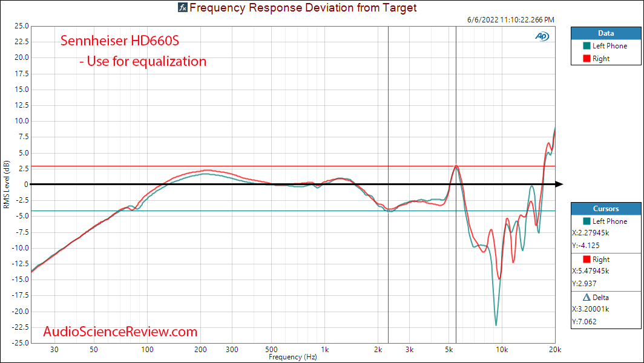644x363 pixels.
Task: Click the 25.0 value on the Y axis
Action: (21, 26)
